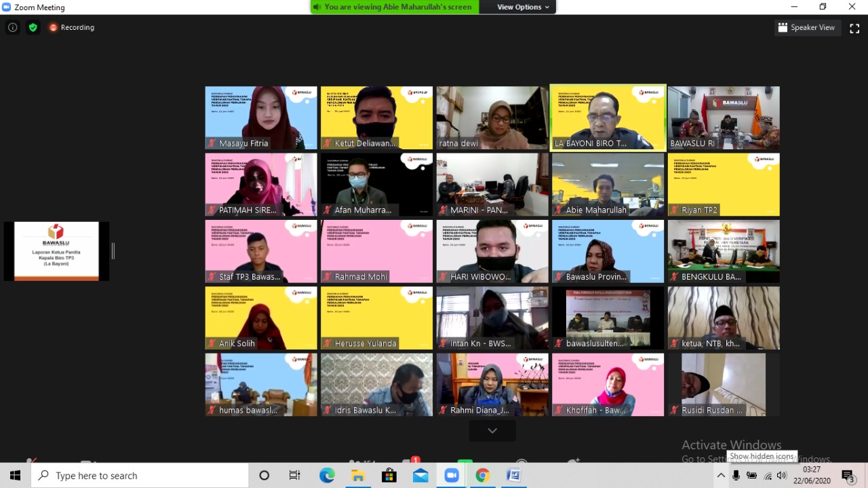Click the shared screen Bawaslu slide thumbnail
The height and width of the screenshot is (488, 868).
56,250
